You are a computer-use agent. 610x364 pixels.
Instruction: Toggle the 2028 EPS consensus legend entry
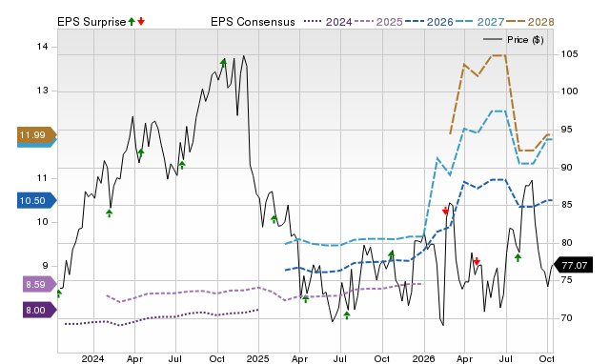(x=530, y=22)
